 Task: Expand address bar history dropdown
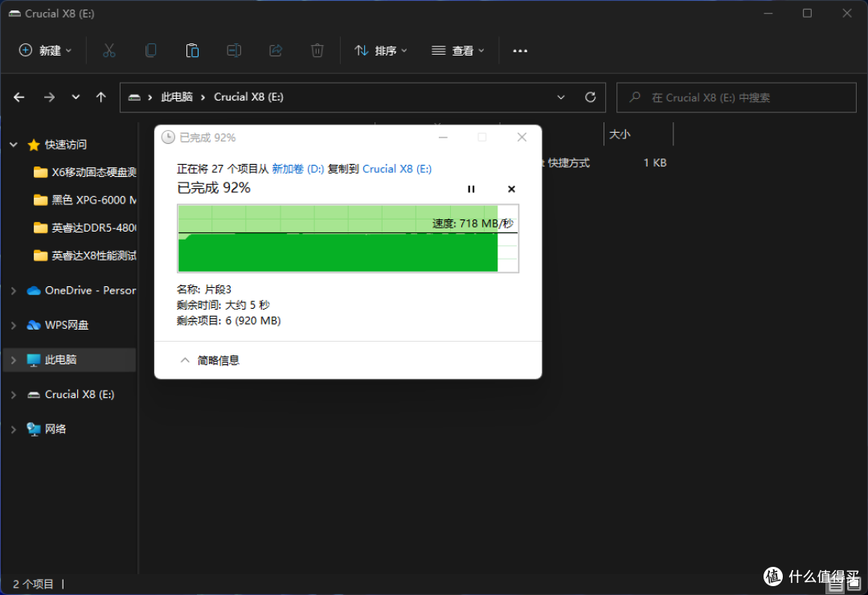click(x=561, y=97)
